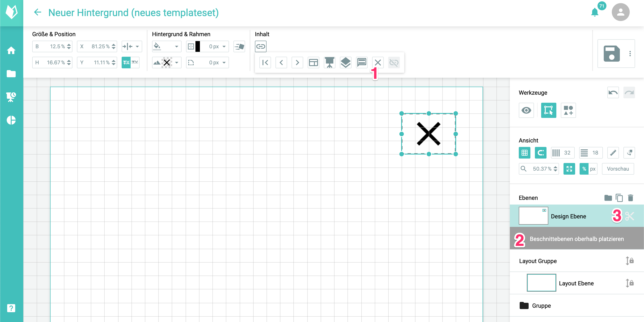Screen dimensions: 644x322
Task: Go to Home in the sidebar
Action: pyautogui.click(x=11, y=51)
